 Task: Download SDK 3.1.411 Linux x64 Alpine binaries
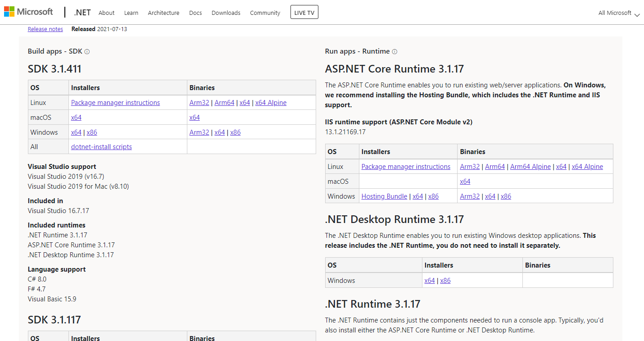click(271, 103)
